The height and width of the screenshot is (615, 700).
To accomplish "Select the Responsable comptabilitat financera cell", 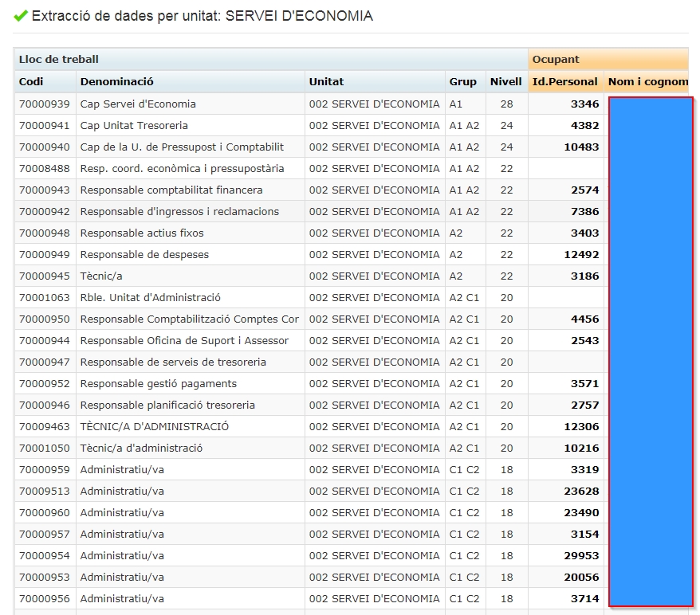I will point(171,190).
